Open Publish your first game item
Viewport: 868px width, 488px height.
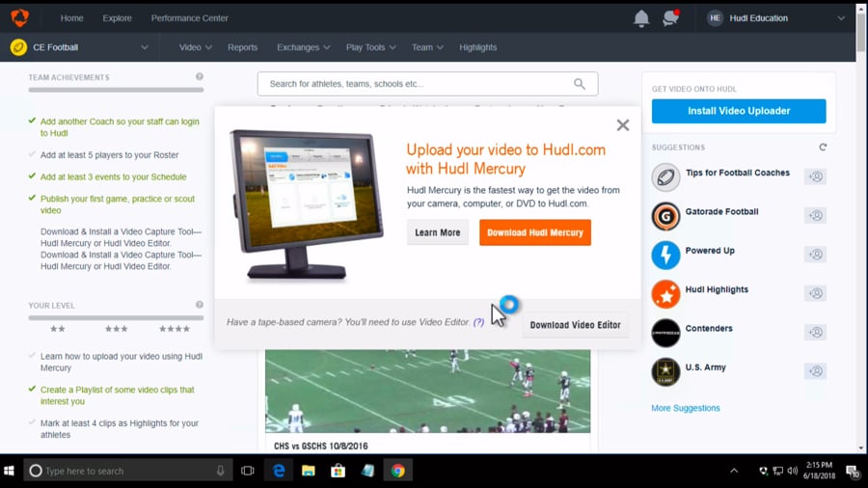coord(118,204)
